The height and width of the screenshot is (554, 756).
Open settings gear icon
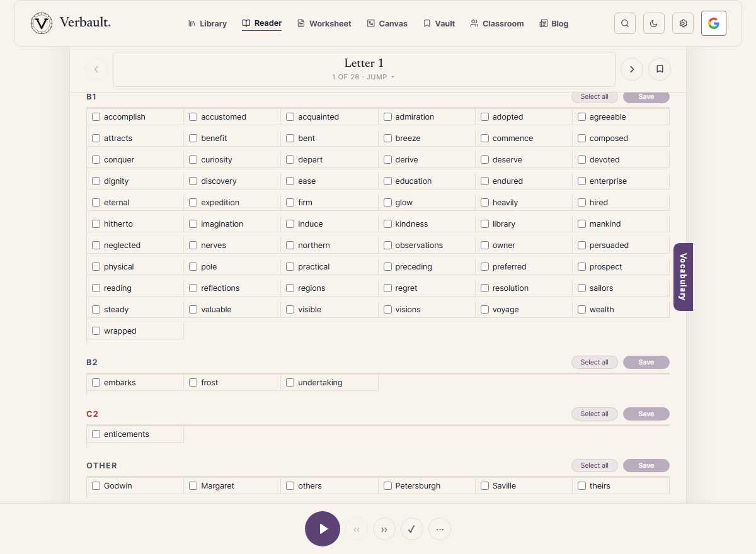683,23
